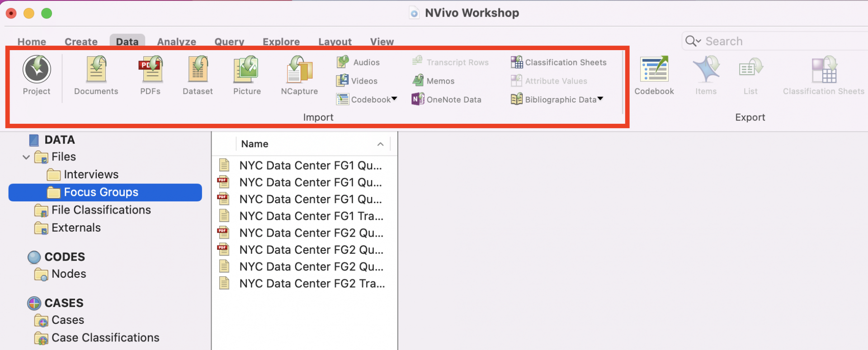Open the Codebook import dropdown arrow
This screenshot has width=868, height=350.
pyautogui.click(x=394, y=98)
